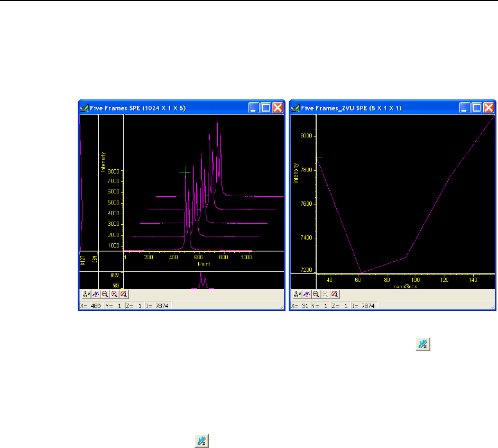Click the Y= 1 field in Five Frames.SPE status bar
This screenshot has width=498, height=448.
coord(114,306)
